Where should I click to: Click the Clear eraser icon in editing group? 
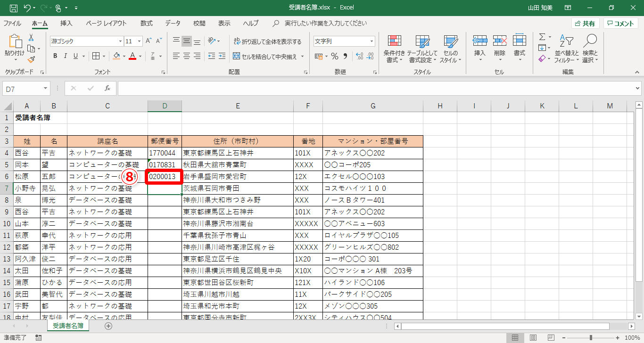pos(542,59)
